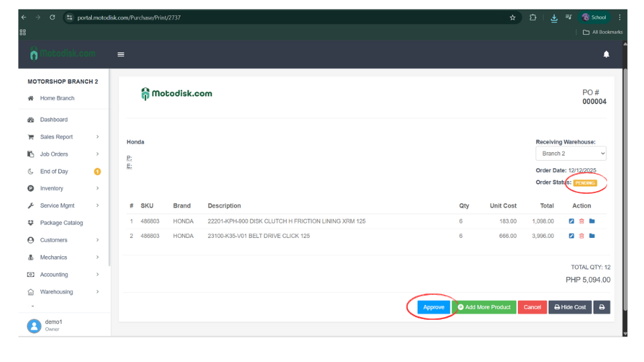Open the browser downloads icon
The image size is (644, 362).
554,17
